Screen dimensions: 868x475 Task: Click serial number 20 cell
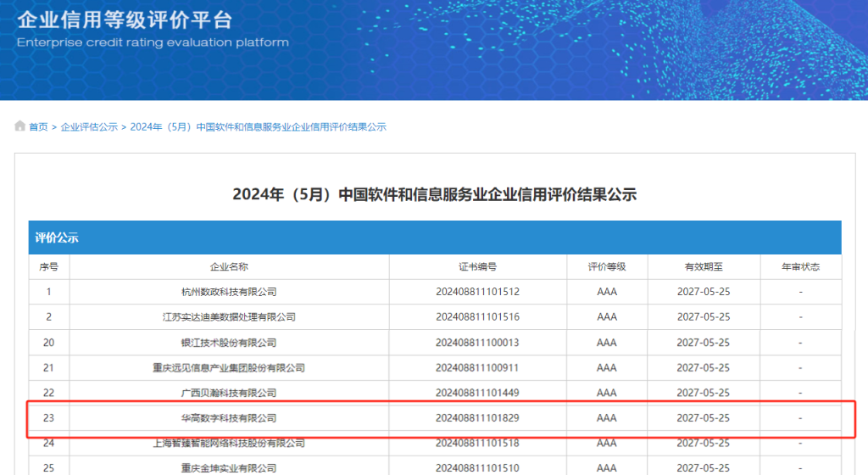(48, 343)
